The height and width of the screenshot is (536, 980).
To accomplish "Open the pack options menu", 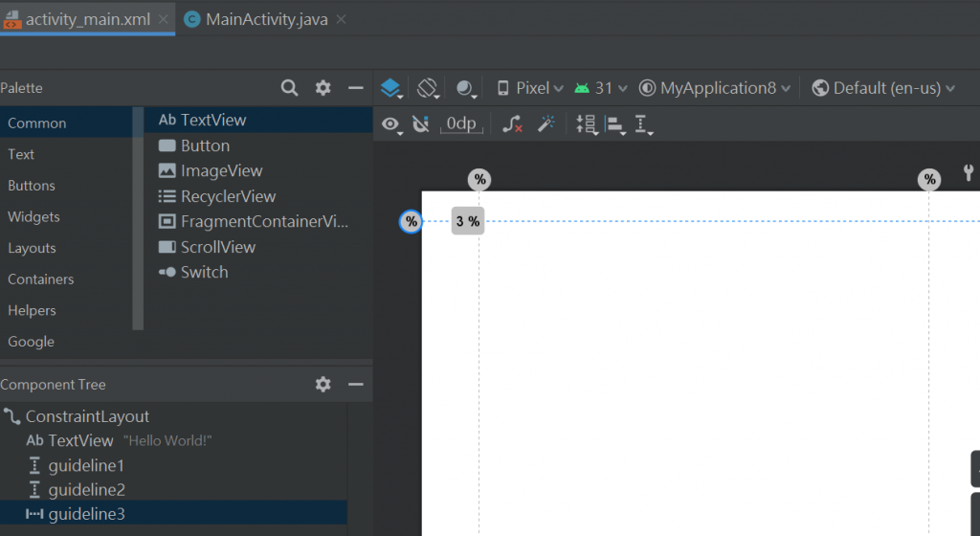I will coord(587,125).
